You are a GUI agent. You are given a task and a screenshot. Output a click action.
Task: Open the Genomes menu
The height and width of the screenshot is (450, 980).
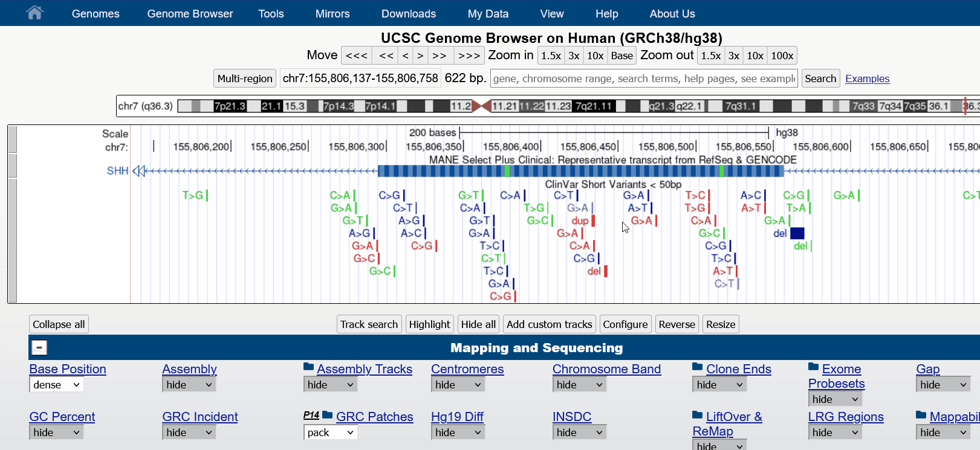click(96, 13)
